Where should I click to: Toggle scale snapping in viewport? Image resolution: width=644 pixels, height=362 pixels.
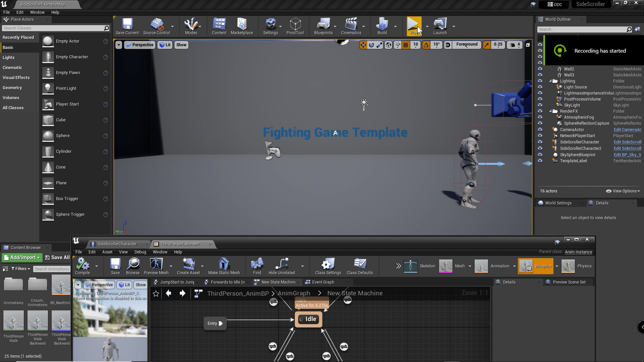click(x=486, y=45)
